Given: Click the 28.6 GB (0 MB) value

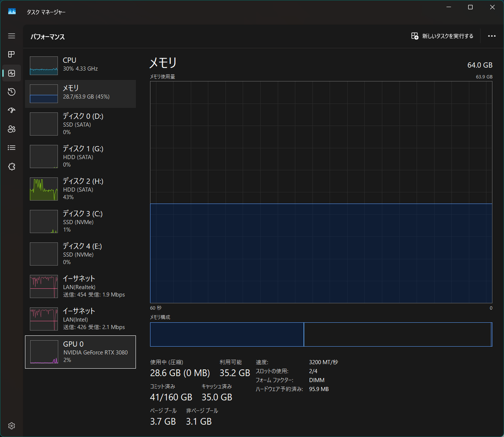Looking at the screenshot, I should (x=180, y=373).
